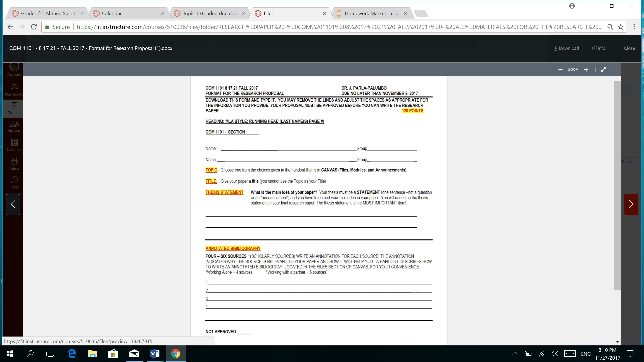Open the Chrome profile icon

pyautogui.click(x=572, y=6)
